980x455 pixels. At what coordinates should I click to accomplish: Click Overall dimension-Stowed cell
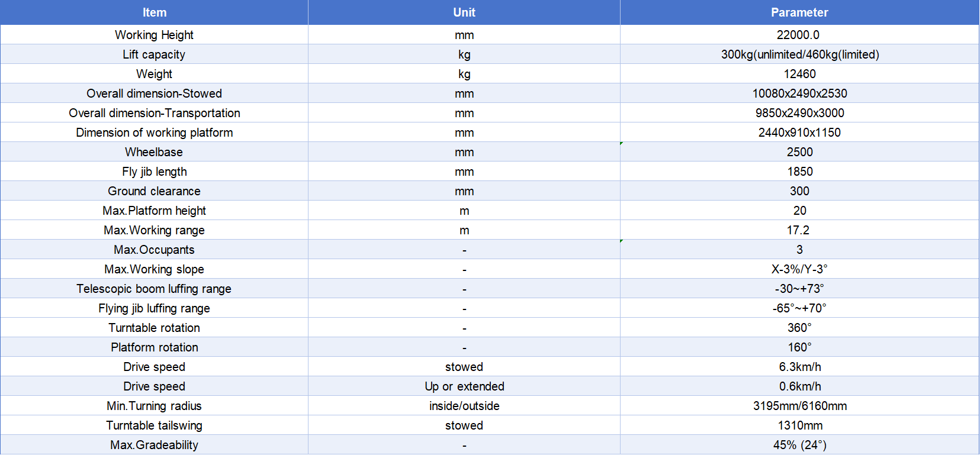click(154, 93)
